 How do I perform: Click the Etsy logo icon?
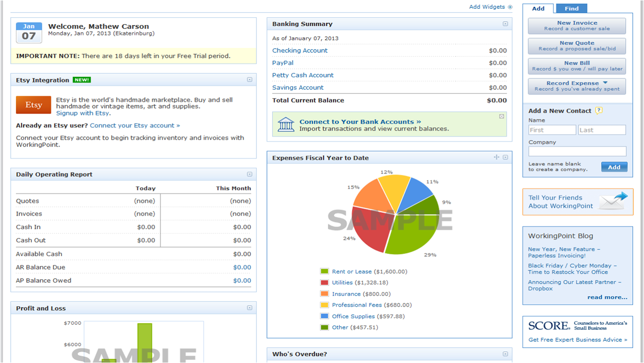pos(33,105)
